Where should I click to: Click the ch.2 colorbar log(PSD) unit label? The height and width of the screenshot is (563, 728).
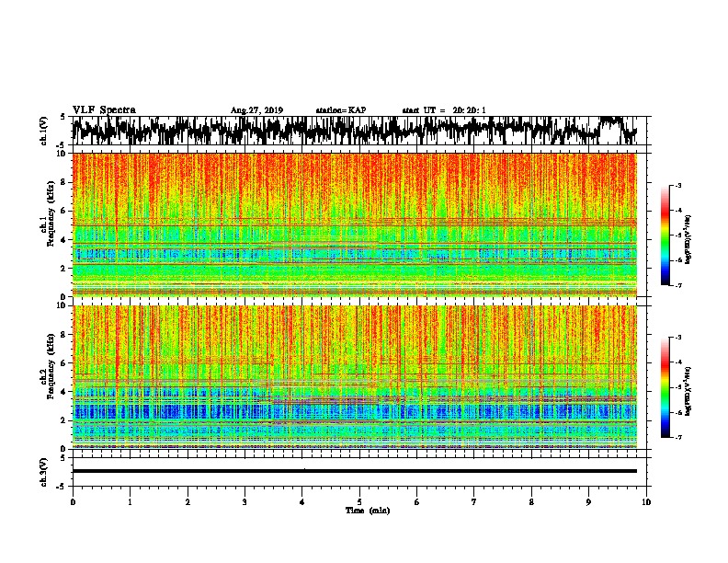click(x=688, y=392)
